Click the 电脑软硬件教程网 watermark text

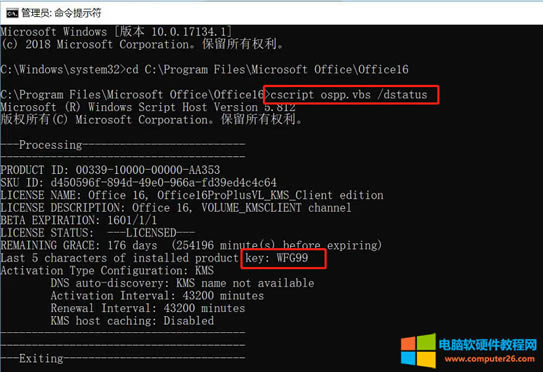tap(488, 345)
